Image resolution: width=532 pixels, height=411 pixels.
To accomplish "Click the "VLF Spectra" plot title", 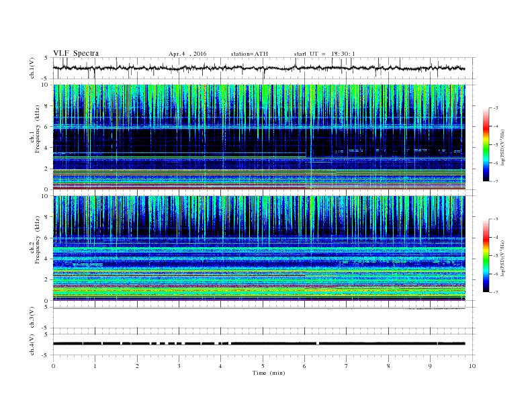I will (x=76, y=53).
